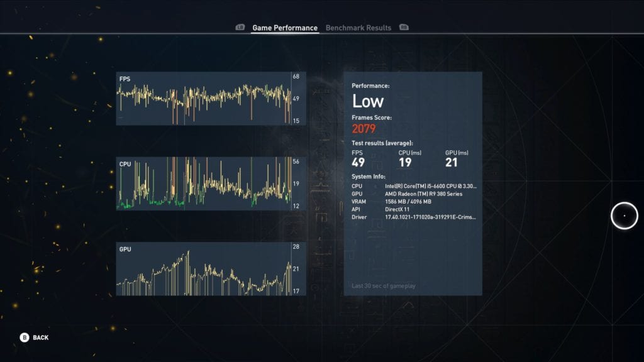The height and width of the screenshot is (362, 644).
Task: Click the circular B button icon
Action: pyautogui.click(x=25, y=337)
